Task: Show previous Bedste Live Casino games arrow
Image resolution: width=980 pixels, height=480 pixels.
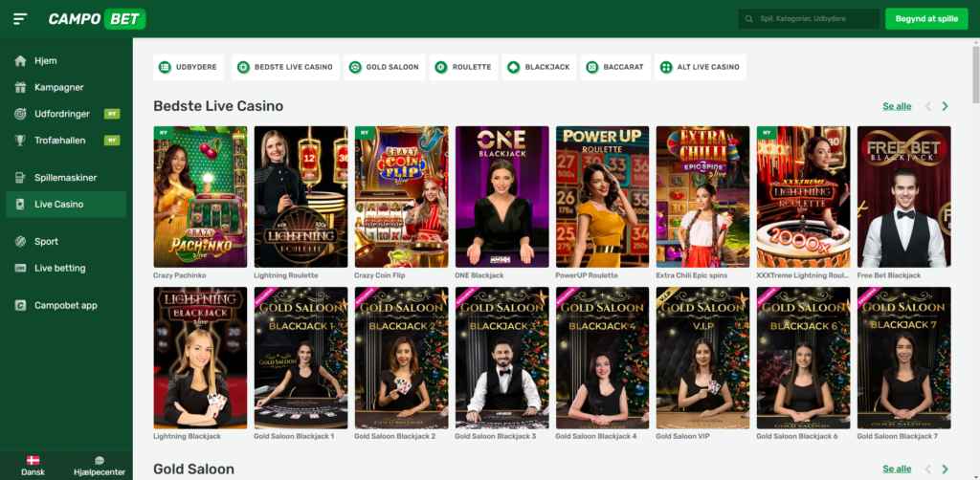Action: tap(928, 106)
